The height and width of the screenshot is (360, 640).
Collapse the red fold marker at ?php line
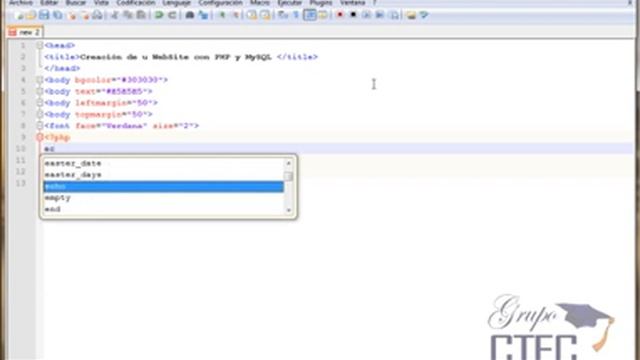pyautogui.click(x=40, y=137)
